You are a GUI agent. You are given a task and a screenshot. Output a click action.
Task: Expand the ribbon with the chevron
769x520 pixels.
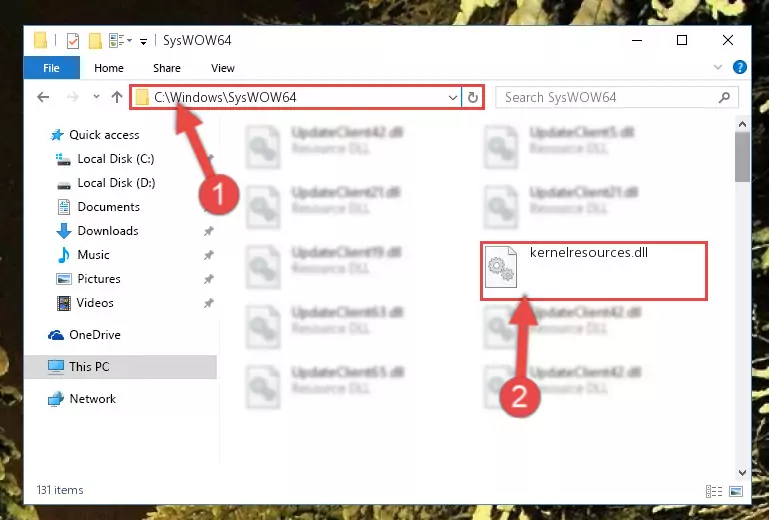click(718, 67)
